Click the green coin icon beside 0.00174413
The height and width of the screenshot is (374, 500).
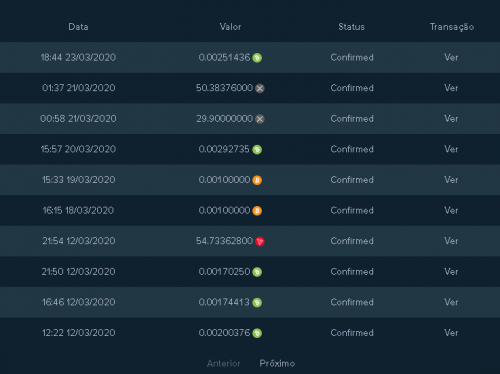pyautogui.click(x=257, y=303)
